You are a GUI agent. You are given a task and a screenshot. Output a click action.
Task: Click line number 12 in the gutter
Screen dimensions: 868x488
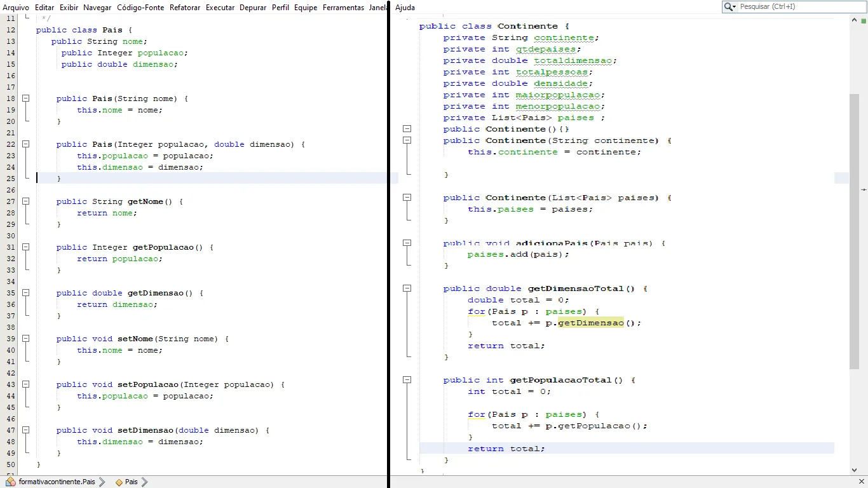[x=10, y=30]
